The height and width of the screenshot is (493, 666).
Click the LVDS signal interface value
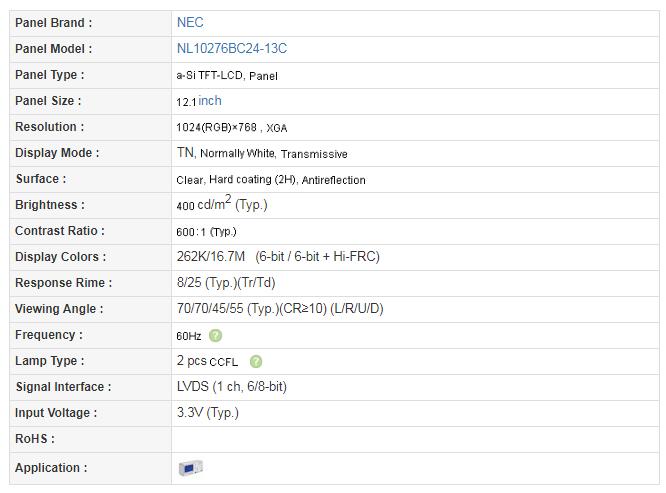192,386
